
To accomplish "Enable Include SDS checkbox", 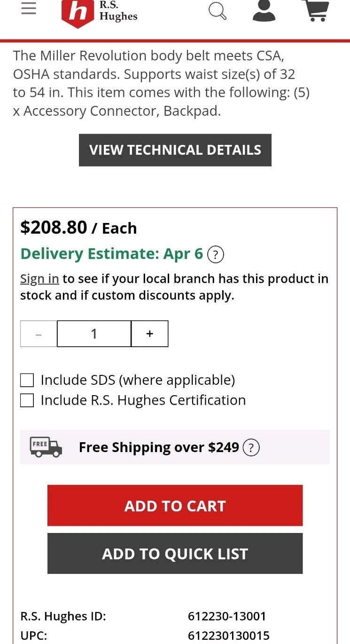I will [x=27, y=380].
